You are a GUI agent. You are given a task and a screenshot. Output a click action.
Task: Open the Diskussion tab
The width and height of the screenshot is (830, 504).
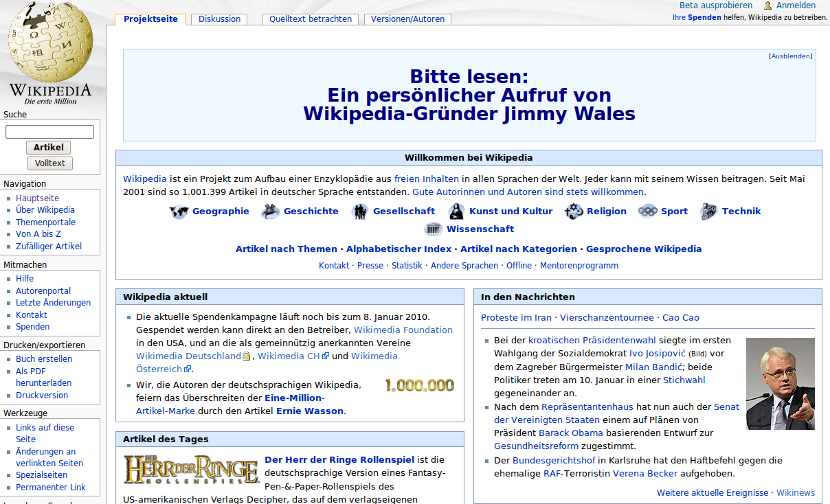click(x=220, y=19)
